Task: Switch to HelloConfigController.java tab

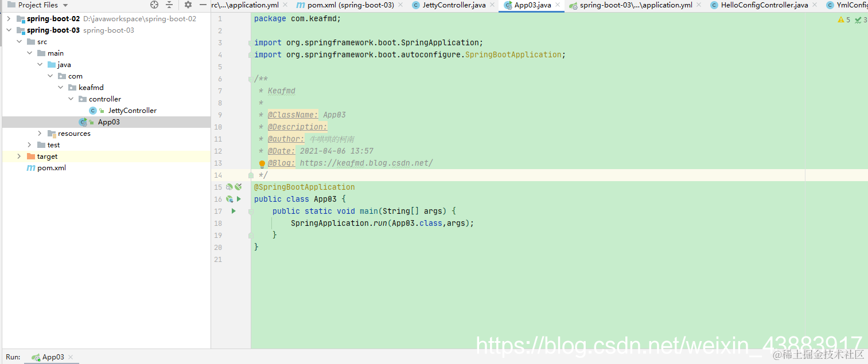Action: (x=764, y=5)
